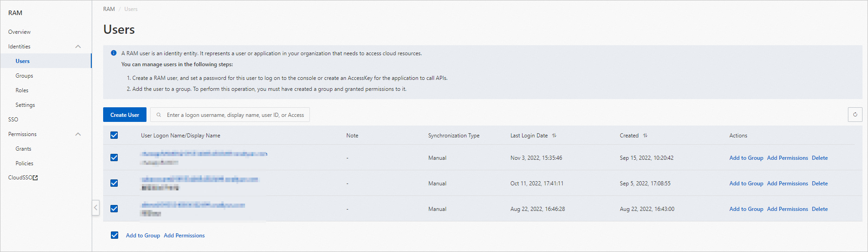Sort by Last Login Date icon
868x252 pixels.
click(554, 136)
